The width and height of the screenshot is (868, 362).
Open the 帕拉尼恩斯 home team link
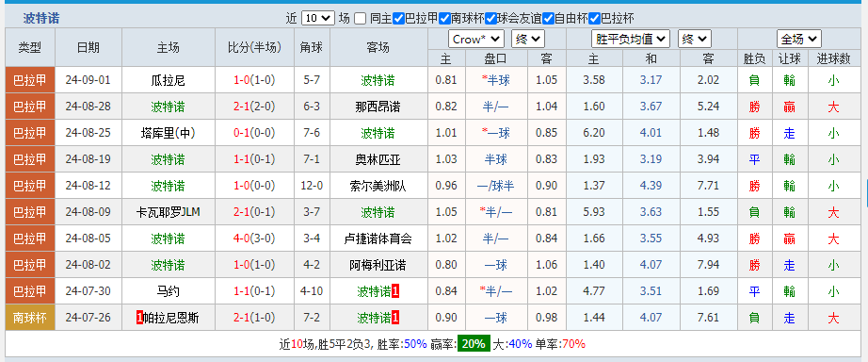pos(171,318)
